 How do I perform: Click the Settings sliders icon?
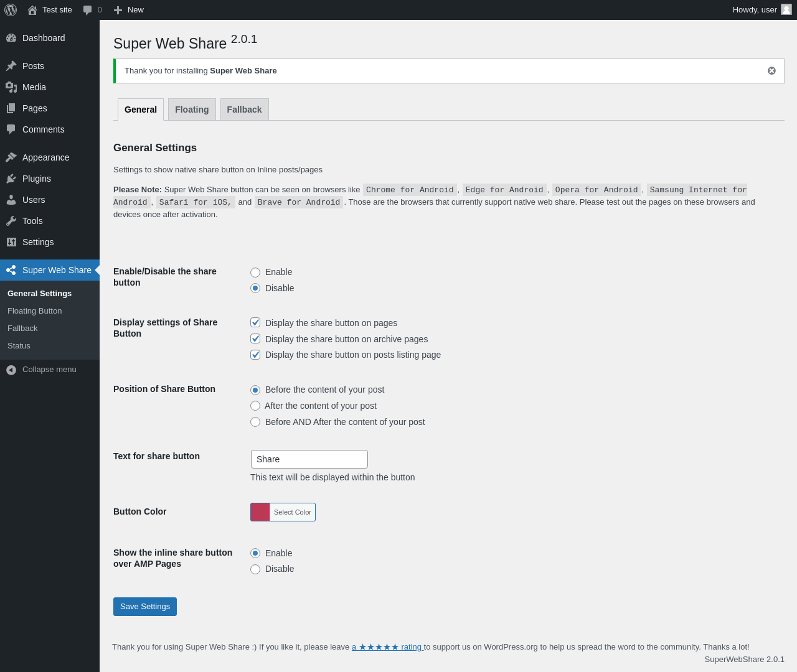click(x=11, y=242)
